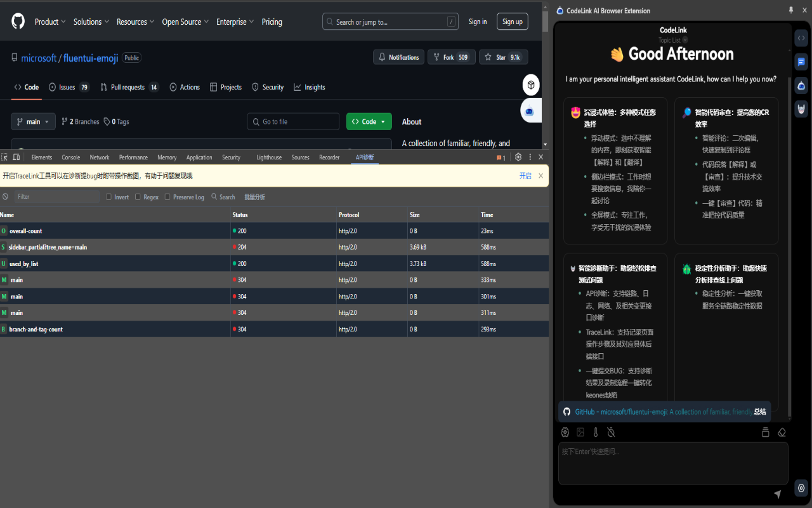This screenshot has height=508, width=812.
Task: Click the 开启 link in TraceLink banner
Action: 525,176
